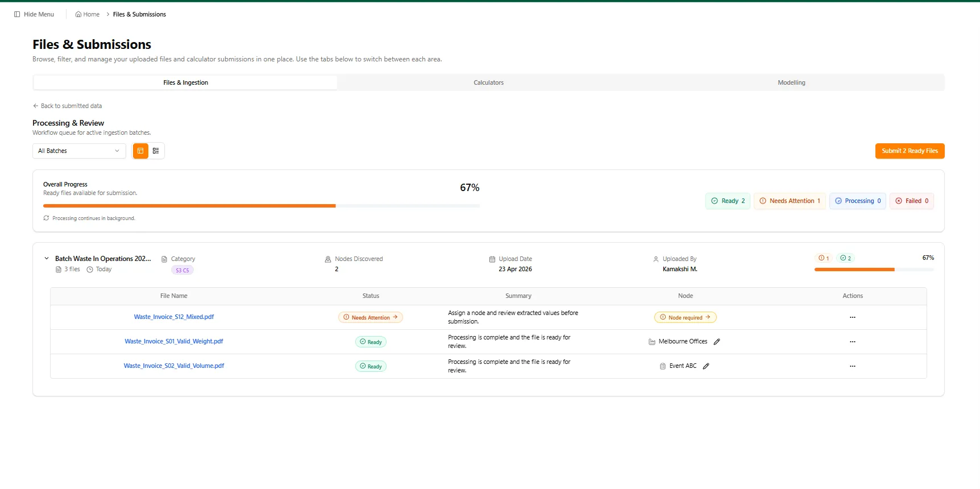
Task: Open actions menu for S12 Mixed file
Action: pos(852,317)
